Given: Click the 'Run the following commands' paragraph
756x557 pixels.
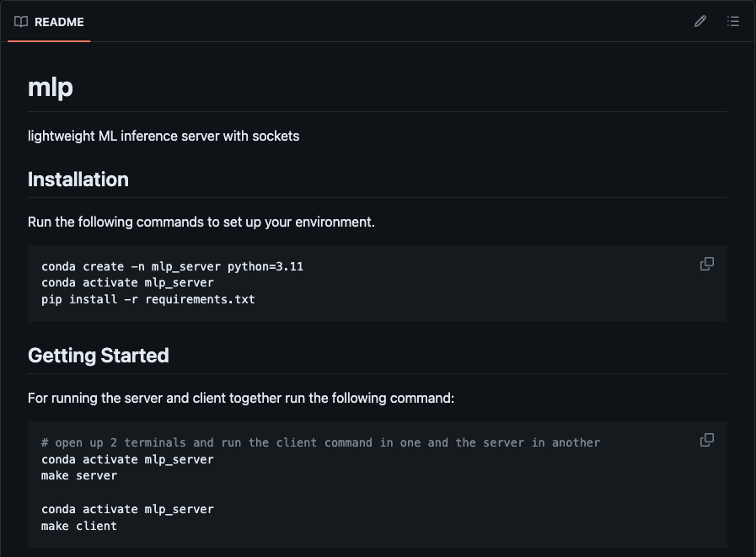Looking at the screenshot, I should tap(201, 222).
